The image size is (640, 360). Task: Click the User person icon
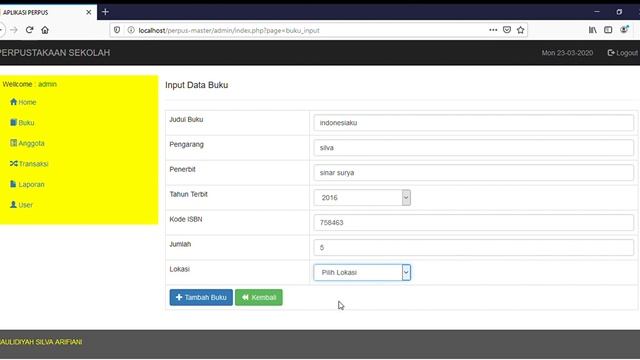(x=13, y=204)
